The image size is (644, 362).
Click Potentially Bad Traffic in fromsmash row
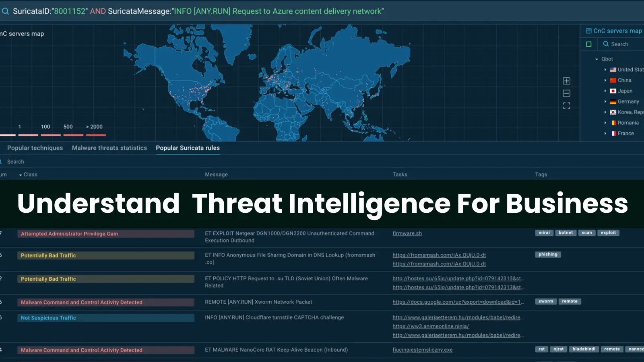[x=106, y=255]
